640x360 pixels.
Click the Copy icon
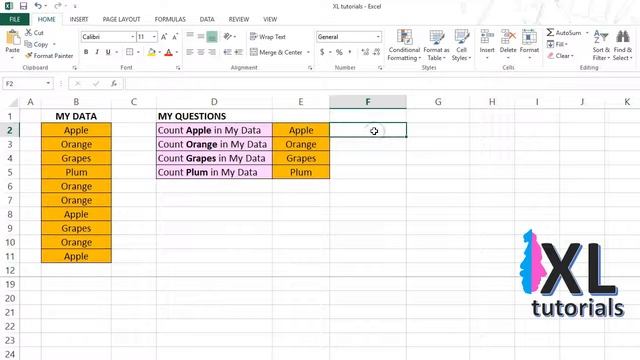28,44
